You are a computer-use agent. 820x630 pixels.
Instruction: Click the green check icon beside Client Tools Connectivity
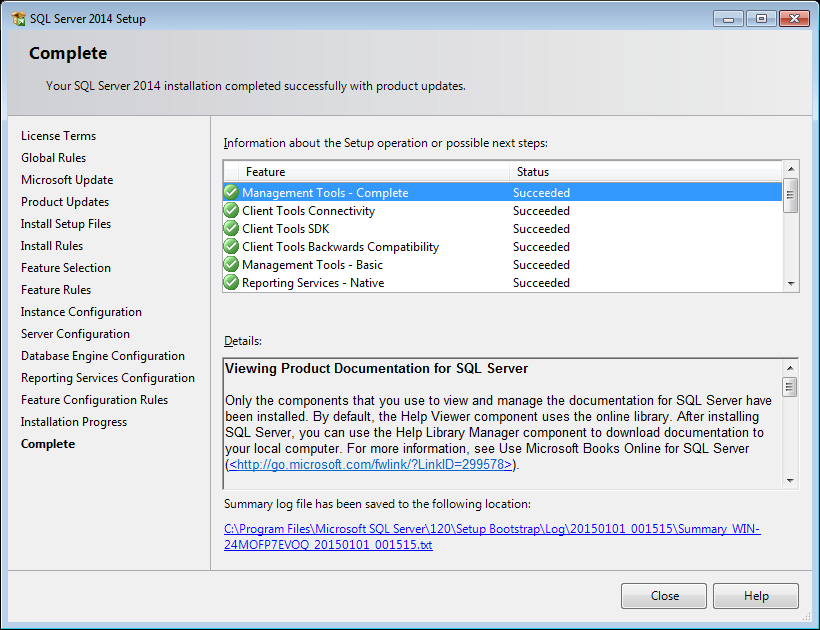231,211
